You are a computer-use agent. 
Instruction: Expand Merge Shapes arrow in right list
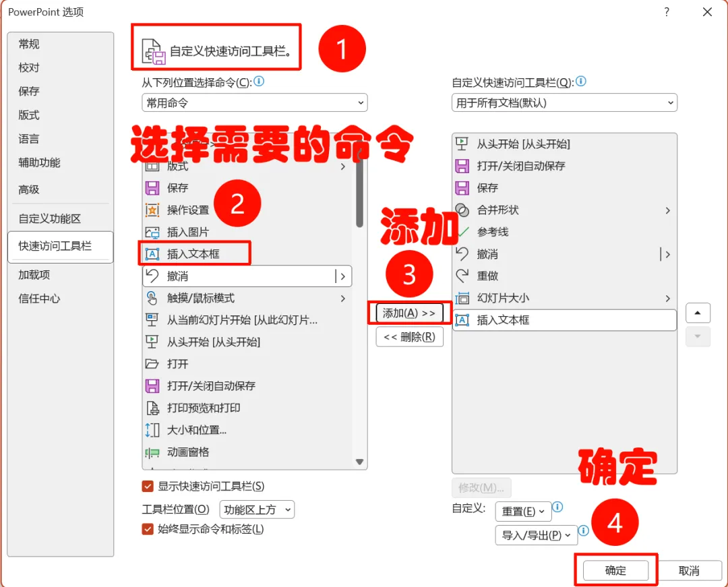667,210
